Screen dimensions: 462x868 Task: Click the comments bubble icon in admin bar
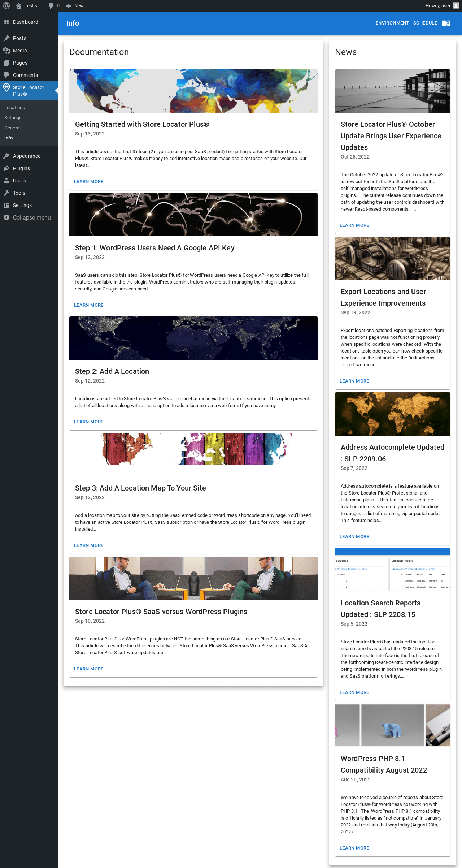(x=51, y=6)
